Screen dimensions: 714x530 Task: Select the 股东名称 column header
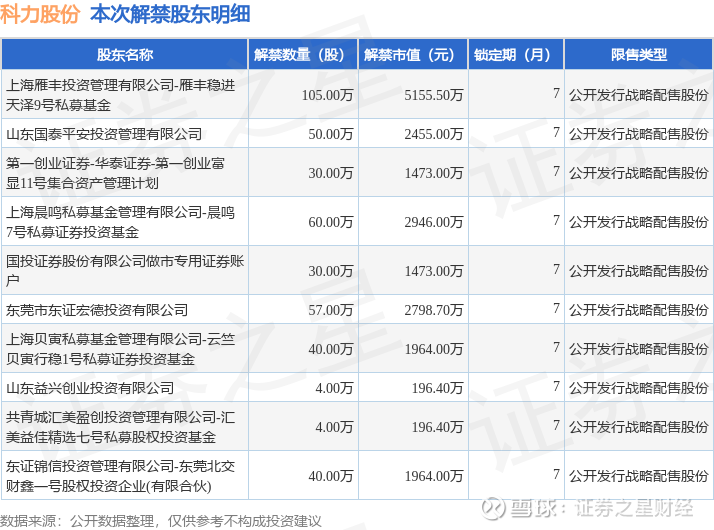[125, 55]
